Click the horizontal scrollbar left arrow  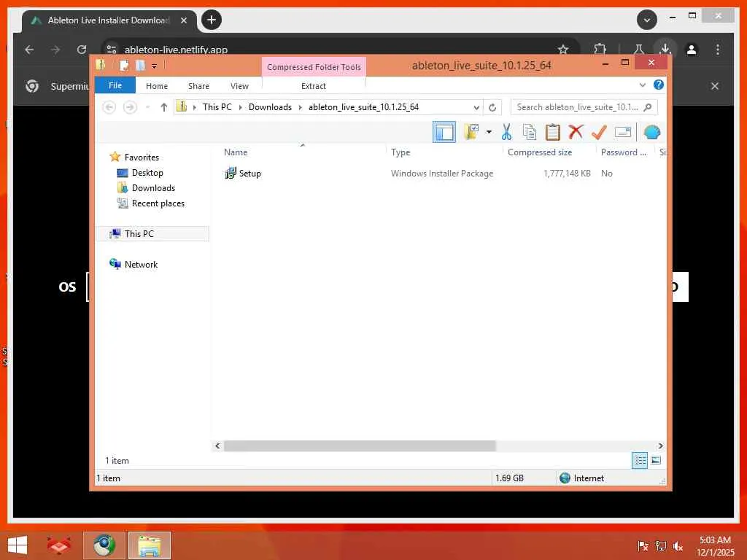(x=217, y=446)
